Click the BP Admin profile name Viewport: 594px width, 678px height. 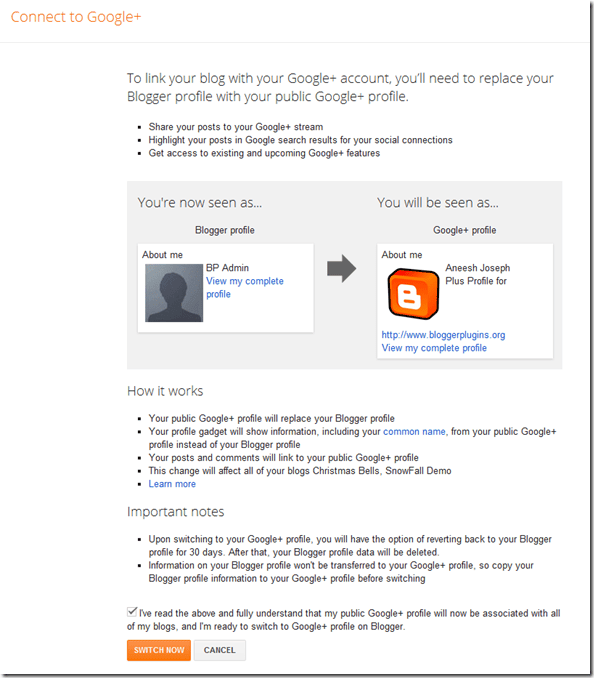tap(227, 268)
